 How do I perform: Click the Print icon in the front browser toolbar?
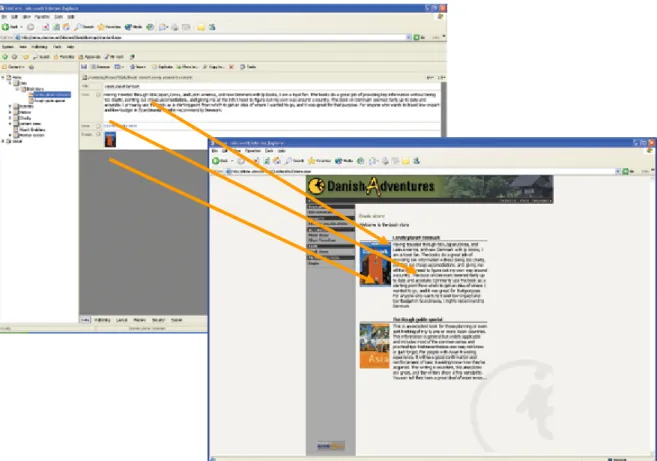[x=385, y=161]
